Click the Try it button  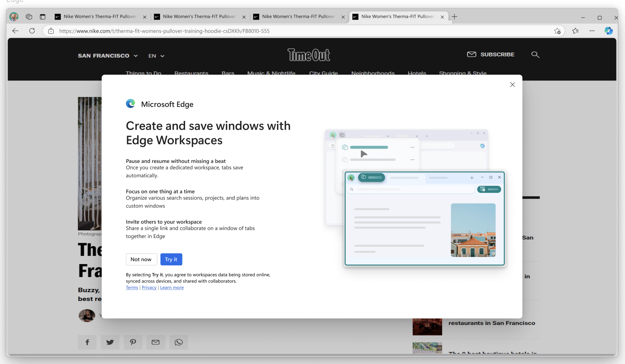171,259
